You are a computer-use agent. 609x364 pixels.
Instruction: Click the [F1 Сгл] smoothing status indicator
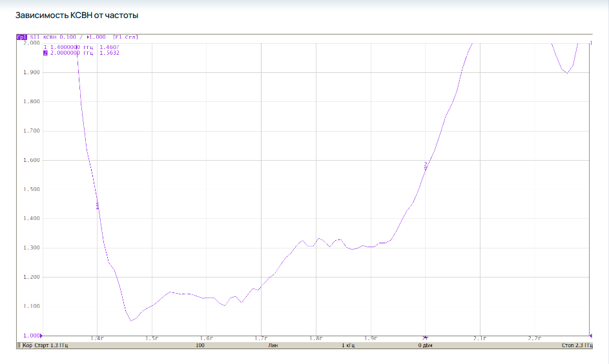pos(125,37)
